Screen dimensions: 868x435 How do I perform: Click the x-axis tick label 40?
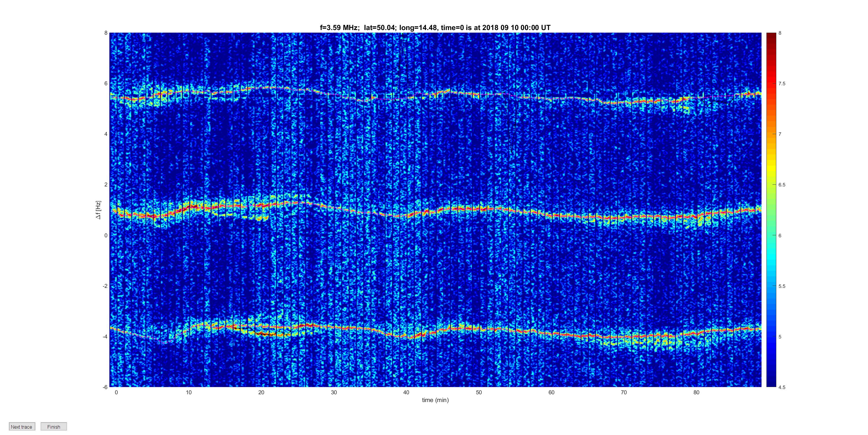tap(407, 392)
